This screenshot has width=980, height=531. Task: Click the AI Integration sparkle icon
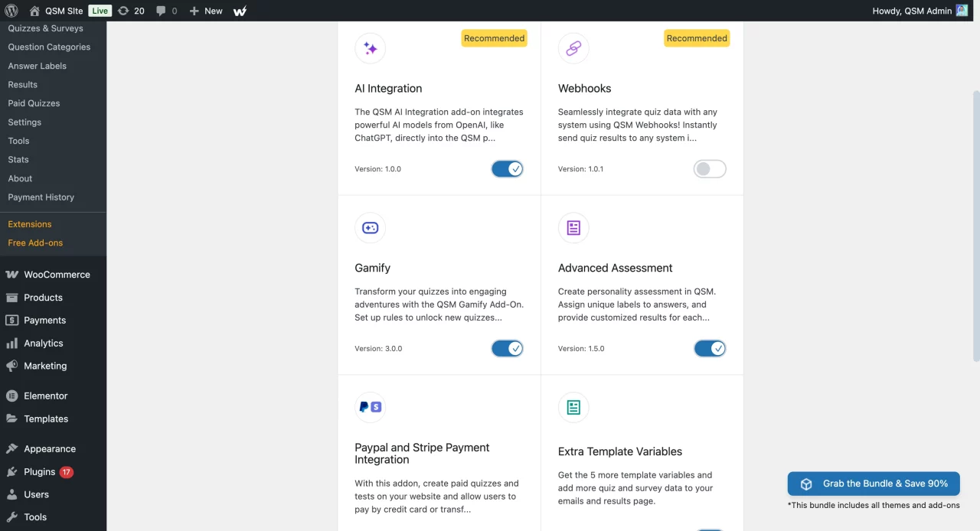point(370,48)
